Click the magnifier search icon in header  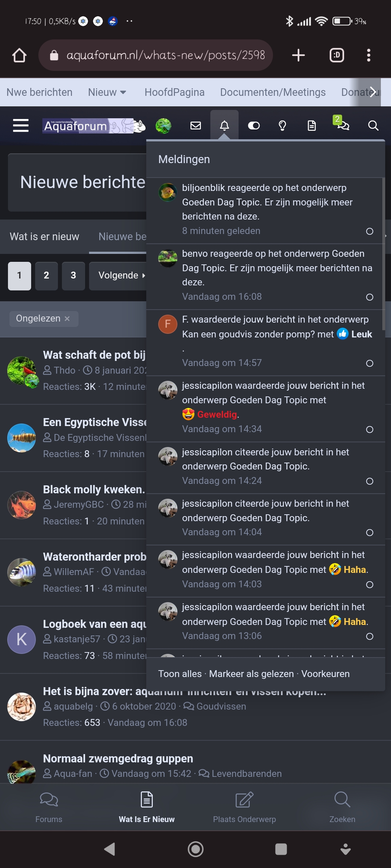click(x=373, y=125)
